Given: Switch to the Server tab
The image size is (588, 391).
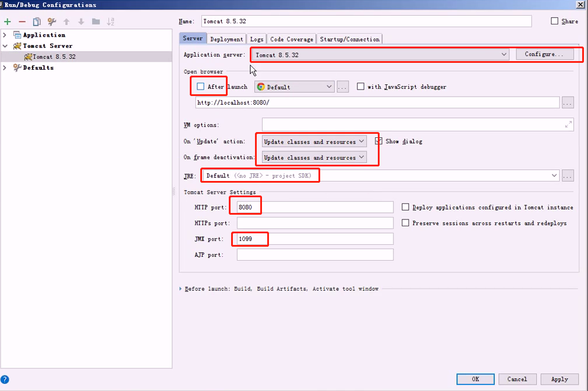Looking at the screenshot, I should [x=193, y=38].
